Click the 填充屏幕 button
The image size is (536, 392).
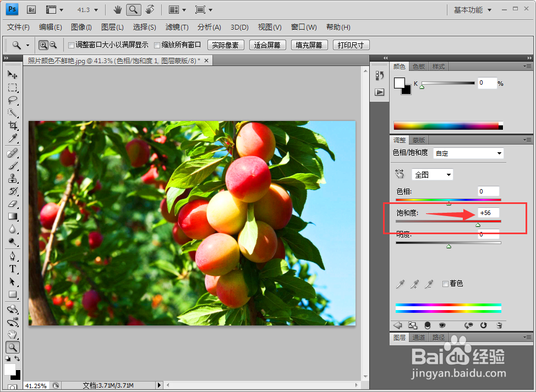pos(309,45)
